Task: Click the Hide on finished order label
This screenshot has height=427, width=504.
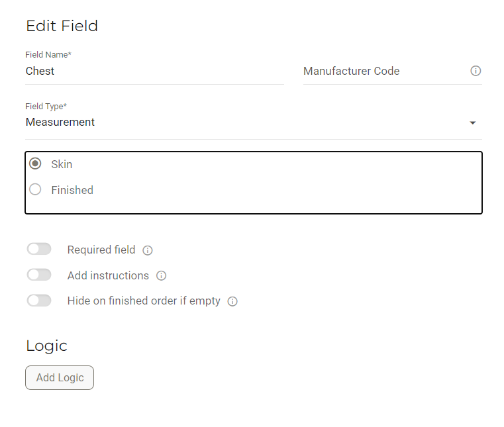Action: pos(144,301)
